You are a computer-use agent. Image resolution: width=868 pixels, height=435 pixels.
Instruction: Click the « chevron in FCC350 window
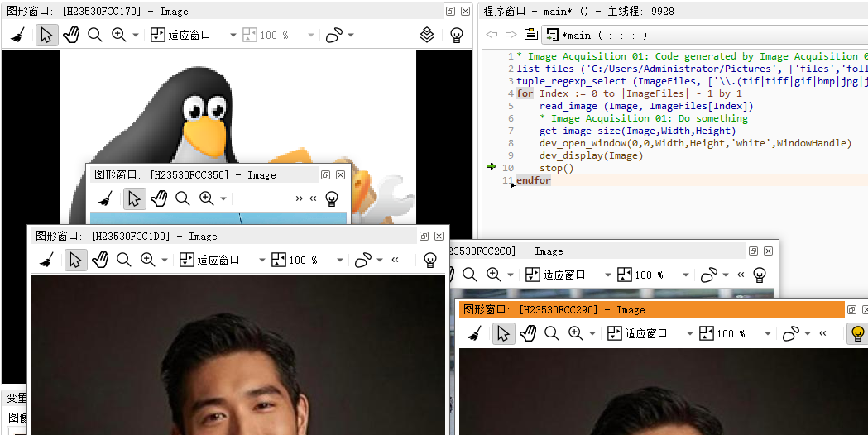point(314,198)
